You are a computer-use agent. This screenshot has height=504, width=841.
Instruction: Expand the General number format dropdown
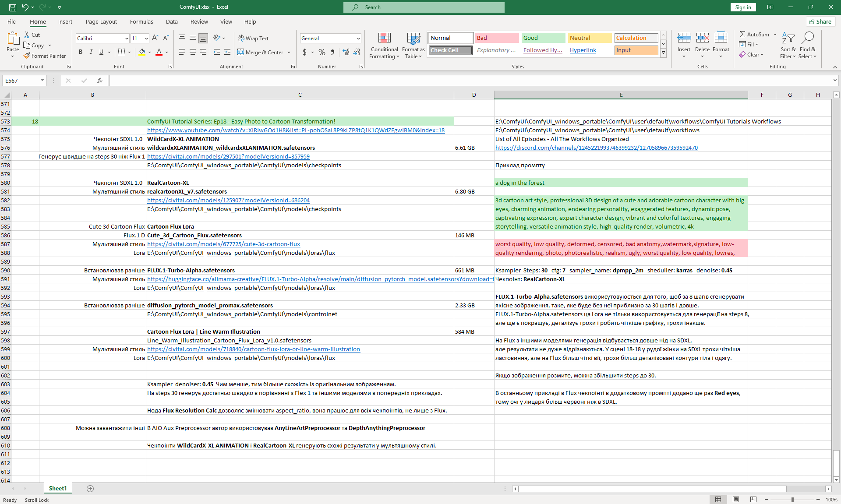(x=358, y=39)
